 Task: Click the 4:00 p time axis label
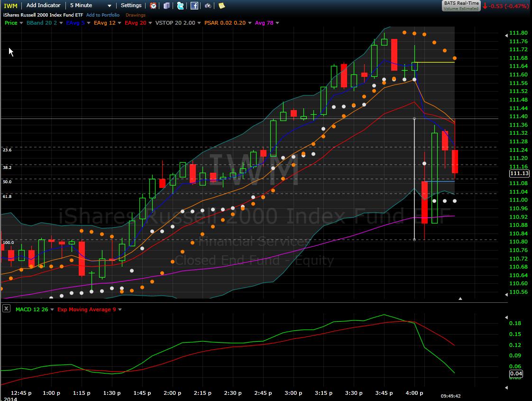pos(414,393)
